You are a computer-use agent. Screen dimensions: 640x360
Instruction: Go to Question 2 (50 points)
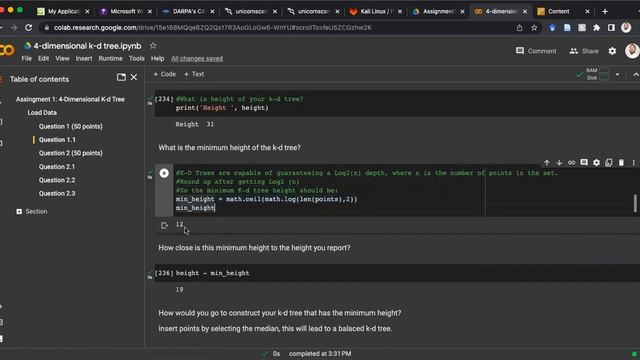pyautogui.click(x=71, y=153)
